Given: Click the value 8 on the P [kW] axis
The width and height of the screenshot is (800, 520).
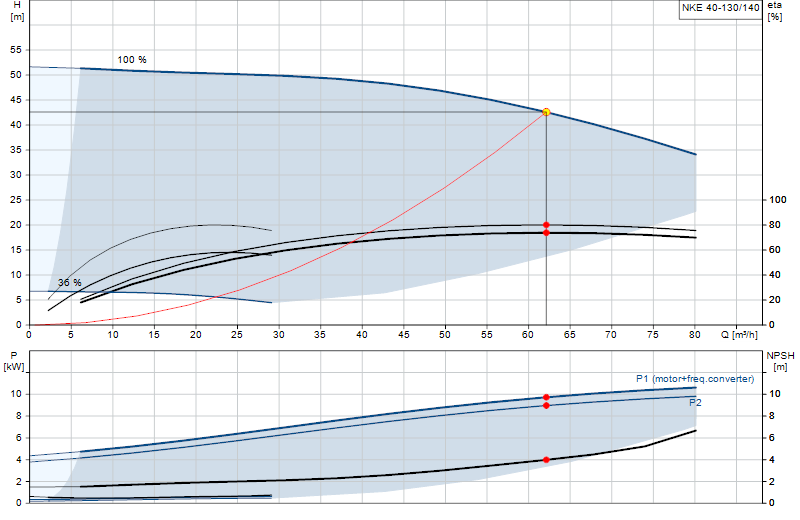Looking at the screenshot, I should pyautogui.click(x=19, y=416).
